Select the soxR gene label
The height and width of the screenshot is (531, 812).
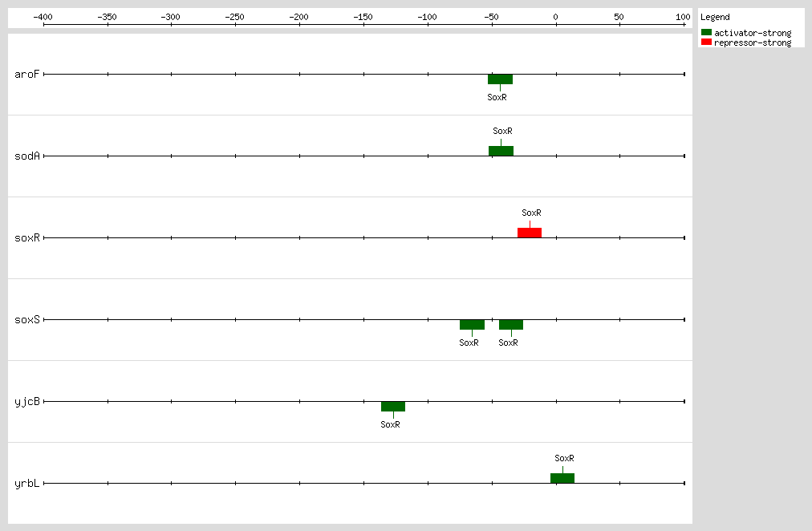pos(27,237)
